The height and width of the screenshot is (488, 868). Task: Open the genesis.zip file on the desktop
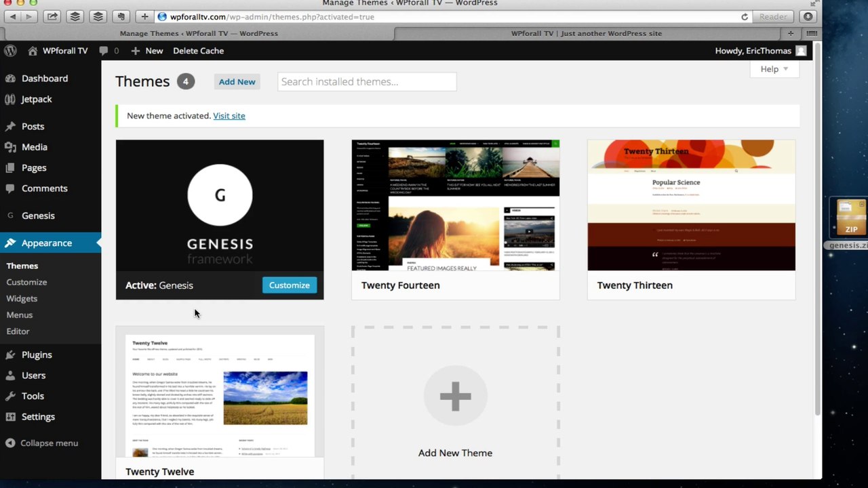(x=849, y=224)
